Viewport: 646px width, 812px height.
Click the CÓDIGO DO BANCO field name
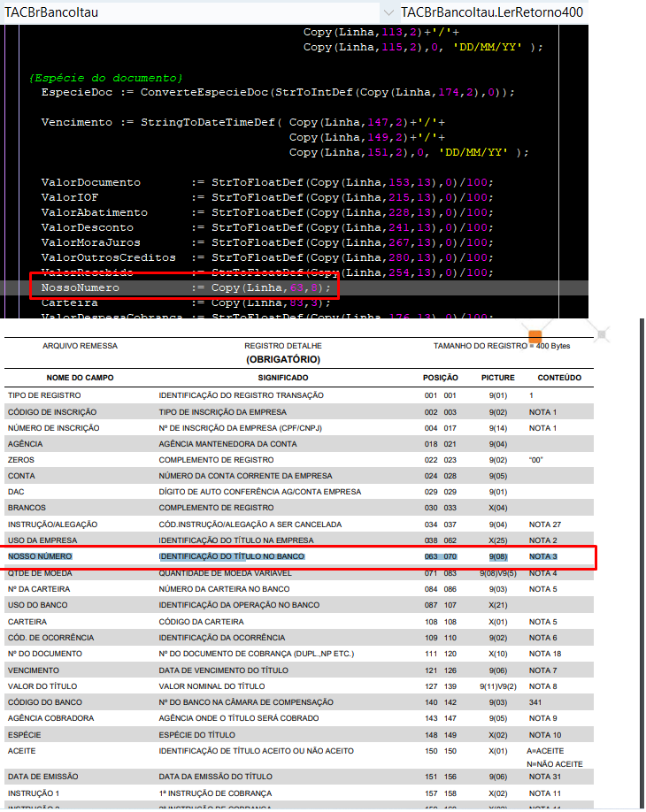tap(44, 702)
